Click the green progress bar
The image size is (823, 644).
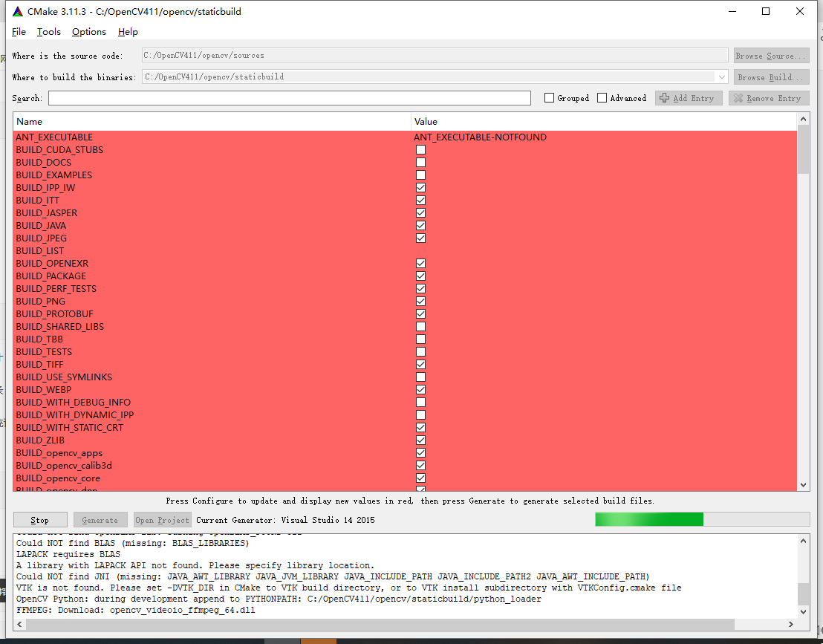(648, 520)
